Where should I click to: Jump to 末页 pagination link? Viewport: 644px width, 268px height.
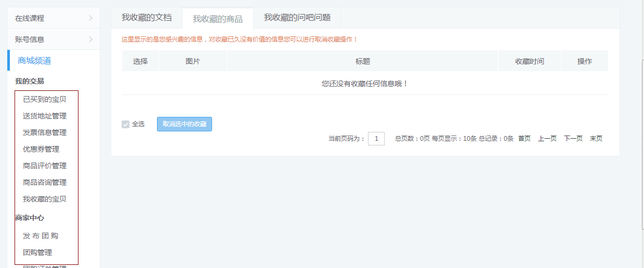coord(596,139)
